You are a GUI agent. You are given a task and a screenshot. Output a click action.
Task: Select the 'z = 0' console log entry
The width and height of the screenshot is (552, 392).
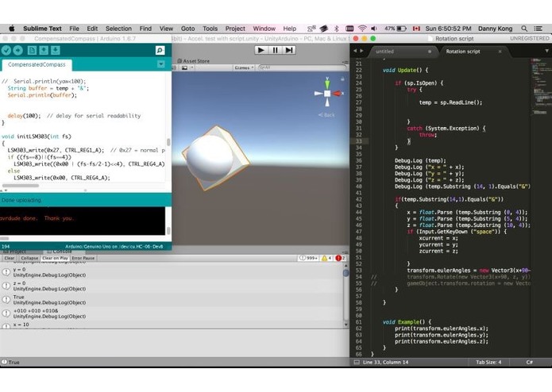pos(171,286)
